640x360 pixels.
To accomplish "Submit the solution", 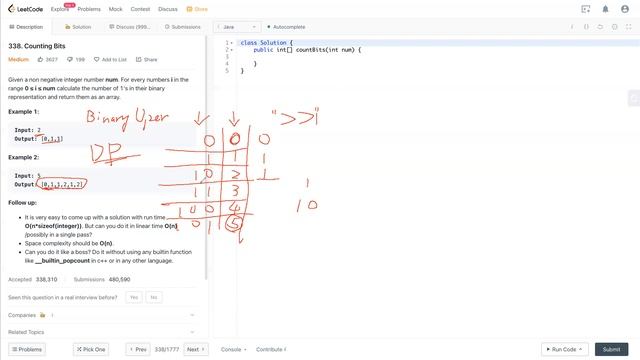I will (611, 349).
